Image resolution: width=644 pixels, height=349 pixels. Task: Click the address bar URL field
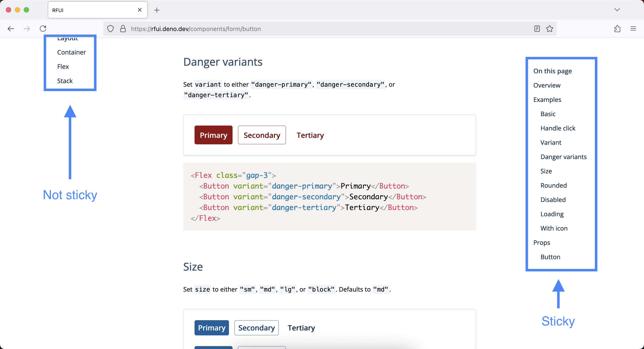click(x=330, y=29)
